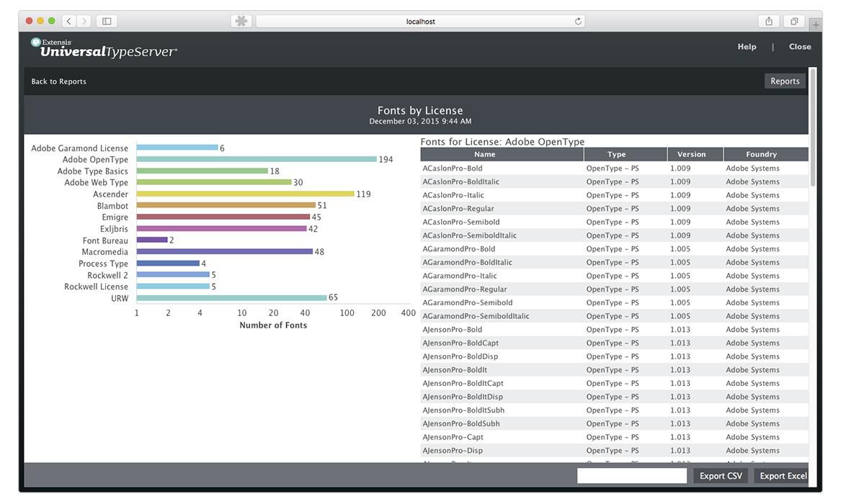Select the AJensonPro-Bold row
841x504 pixels.
pyautogui.click(x=614, y=329)
